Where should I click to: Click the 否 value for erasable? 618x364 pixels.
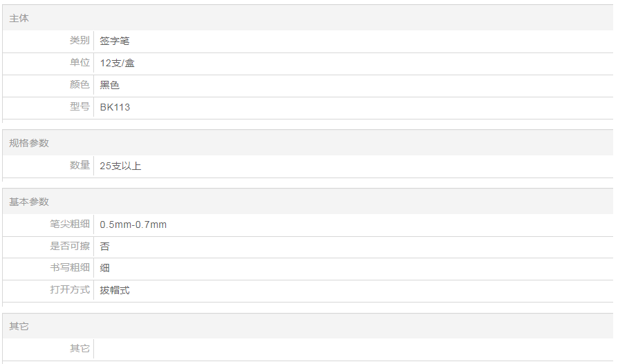104,247
